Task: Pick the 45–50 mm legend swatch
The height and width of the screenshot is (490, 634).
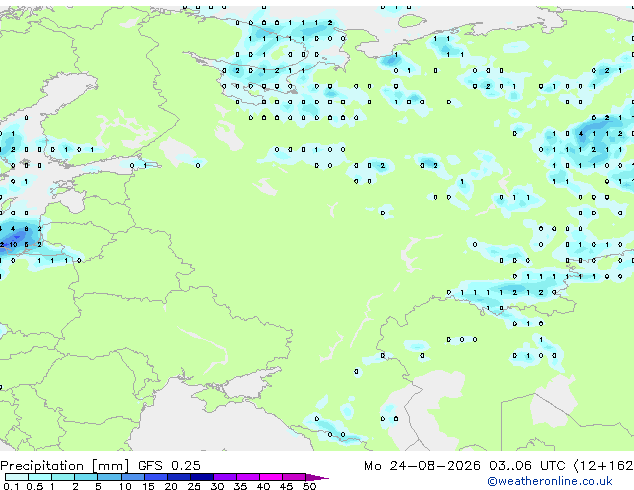Action: pos(294,477)
